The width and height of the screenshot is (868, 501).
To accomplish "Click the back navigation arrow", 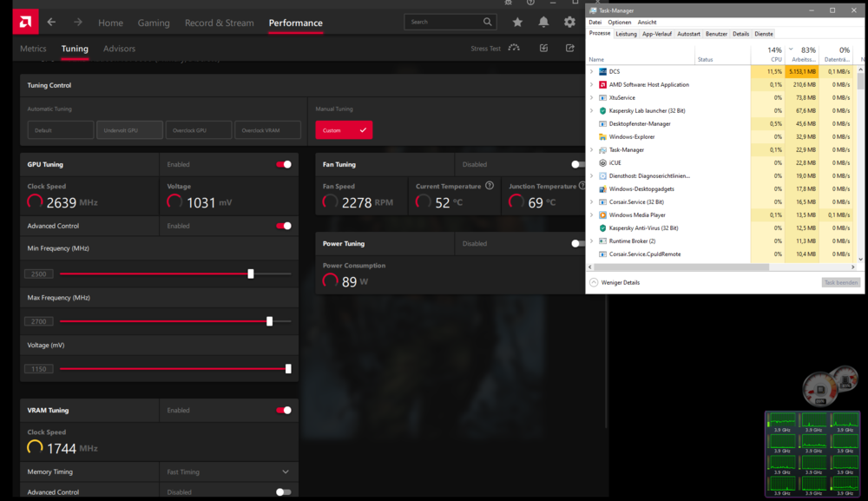I will coord(52,23).
